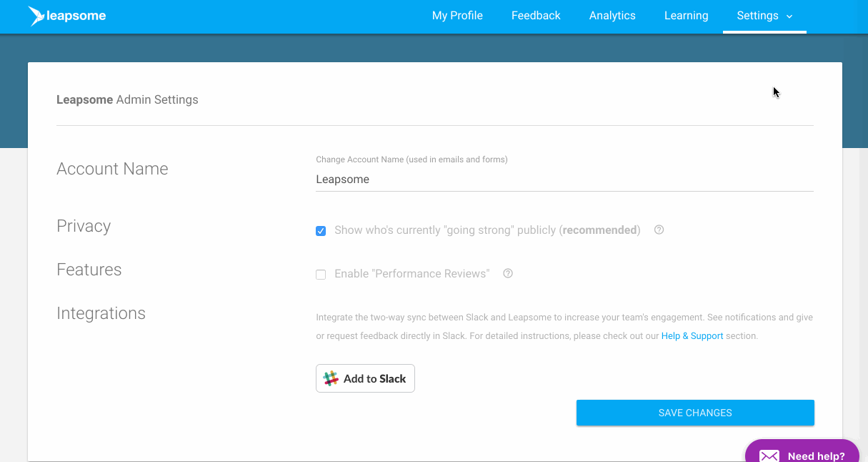
Task: Click the Slack integration description text
Action: pos(564,326)
